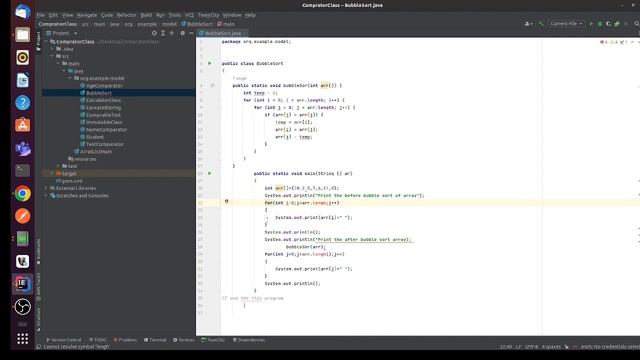Collapse the src folder
Viewport: 640px width, 360px height.
52,56
